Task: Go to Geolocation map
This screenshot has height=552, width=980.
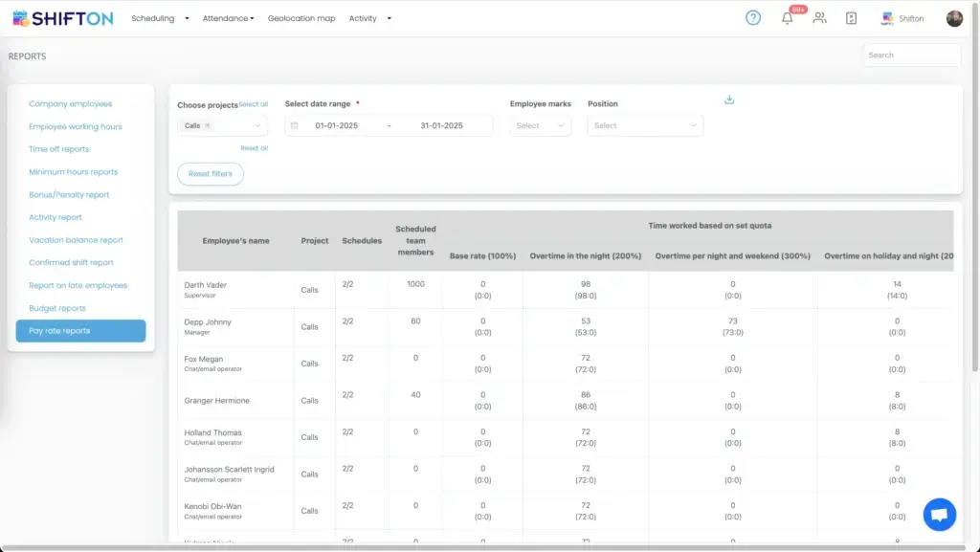Action: 301,18
